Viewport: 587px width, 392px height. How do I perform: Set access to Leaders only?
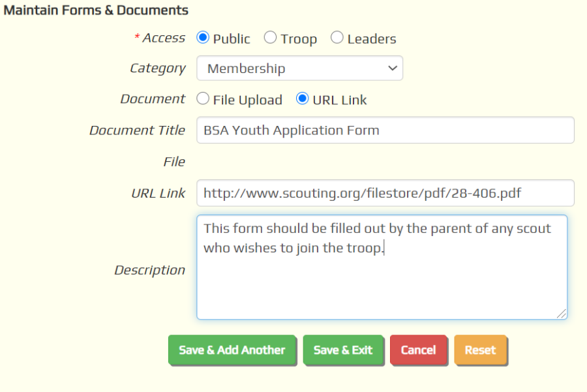click(x=337, y=37)
